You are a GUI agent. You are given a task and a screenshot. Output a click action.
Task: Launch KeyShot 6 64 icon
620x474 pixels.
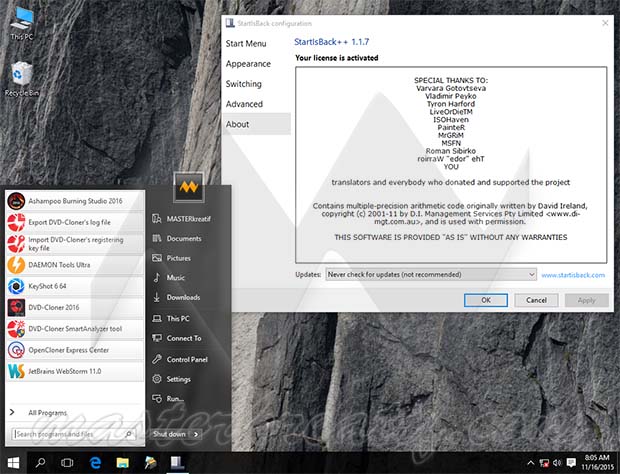[16, 286]
